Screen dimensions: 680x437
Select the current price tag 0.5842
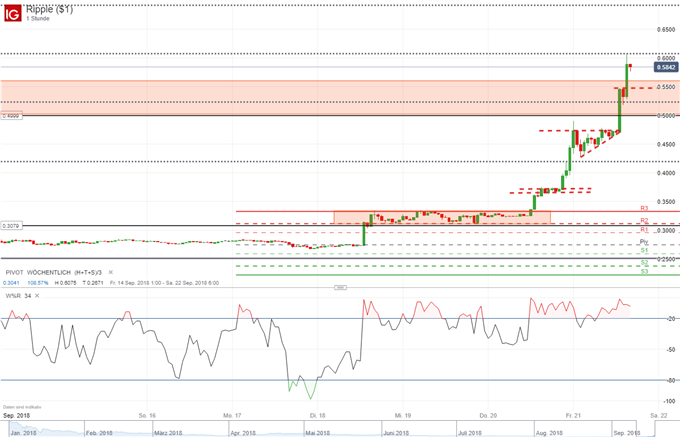click(666, 67)
